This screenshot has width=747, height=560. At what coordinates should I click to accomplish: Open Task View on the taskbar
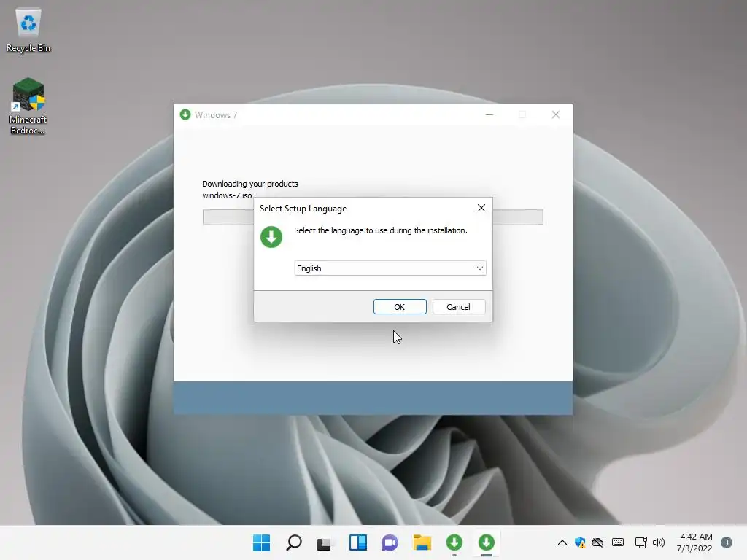tap(324, 542)
